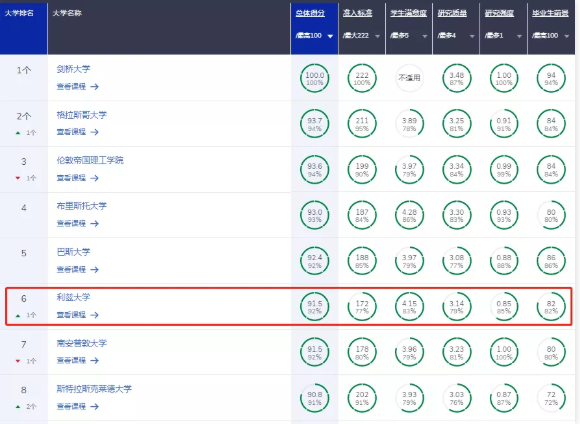580x424 pixels.
Task: Click green up triangle under rank 8
Action: pyautogui.click(x=18, y=407)
